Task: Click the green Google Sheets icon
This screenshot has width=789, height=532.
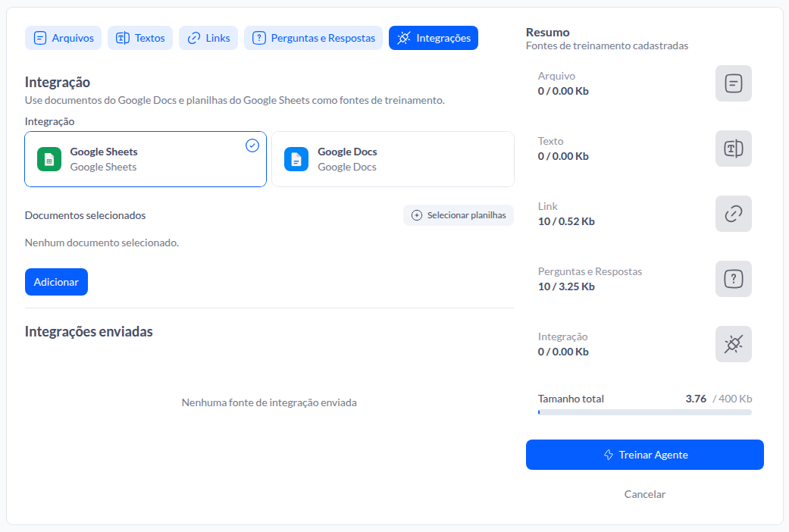Action: click(49, 159)
